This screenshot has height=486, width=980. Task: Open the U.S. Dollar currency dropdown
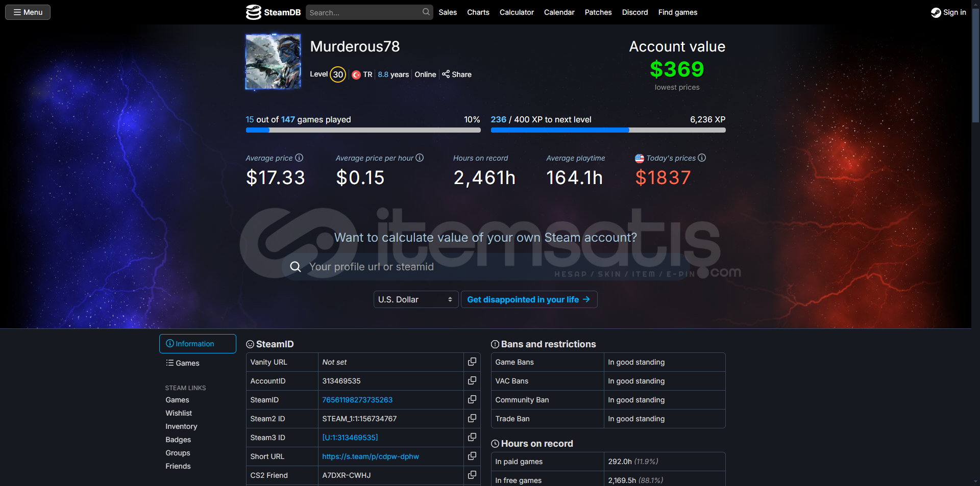(x=416, y=299)
